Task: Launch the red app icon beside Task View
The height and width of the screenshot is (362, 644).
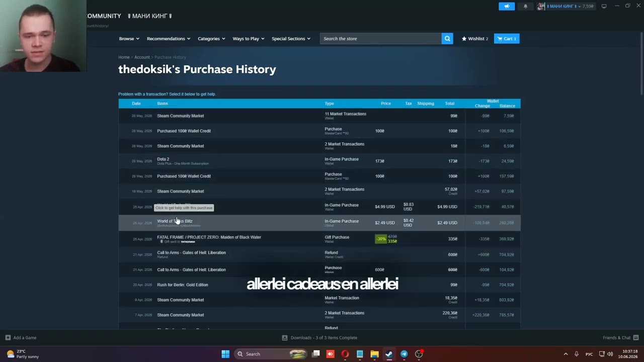Action: pyautogui.click(x=331, y=354)
